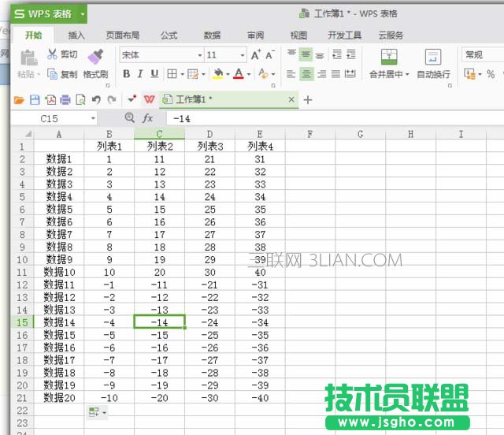The height and width of the screenshot is (435, 504).
Task: Toggle Underline formatting
Action: 154,74
